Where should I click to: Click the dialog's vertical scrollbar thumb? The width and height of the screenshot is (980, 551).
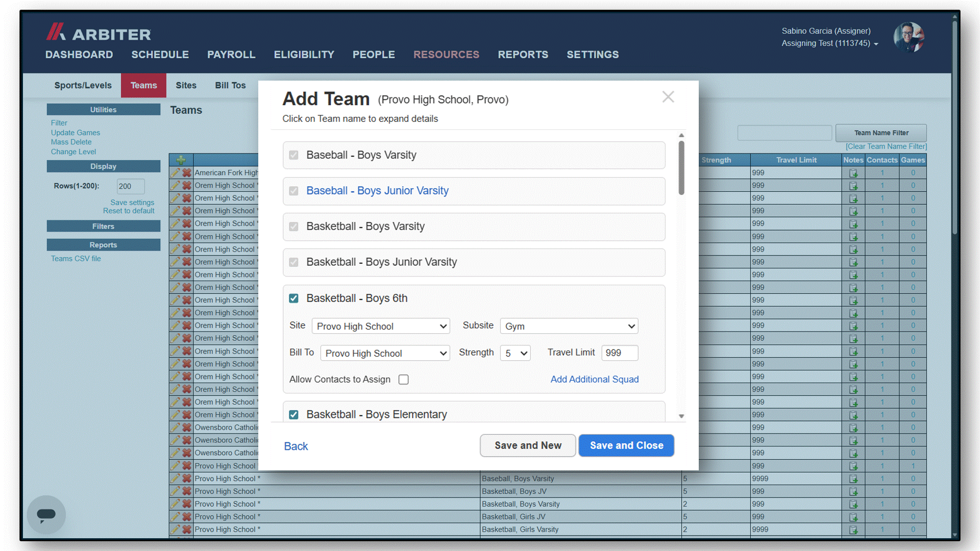tap(681, 168)
